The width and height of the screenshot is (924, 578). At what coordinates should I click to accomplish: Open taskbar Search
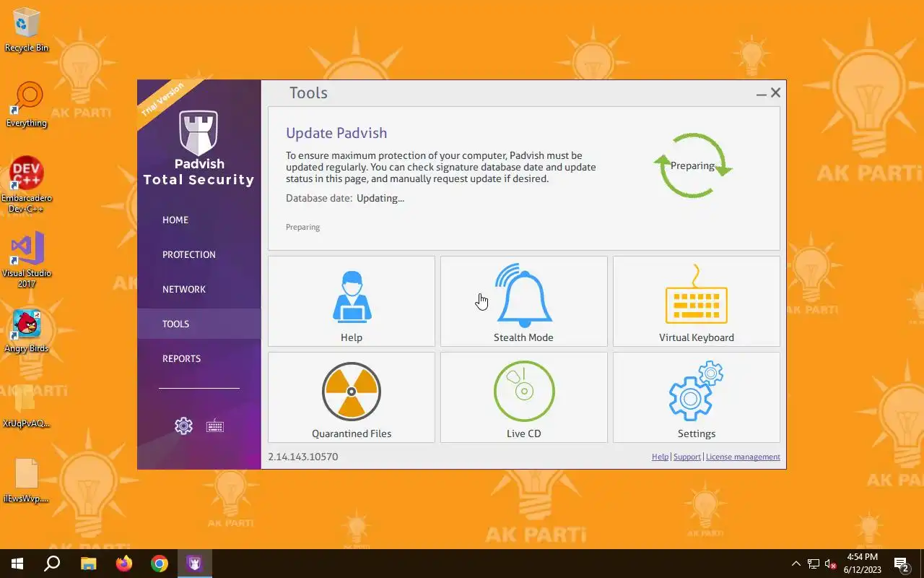point(52,564)
